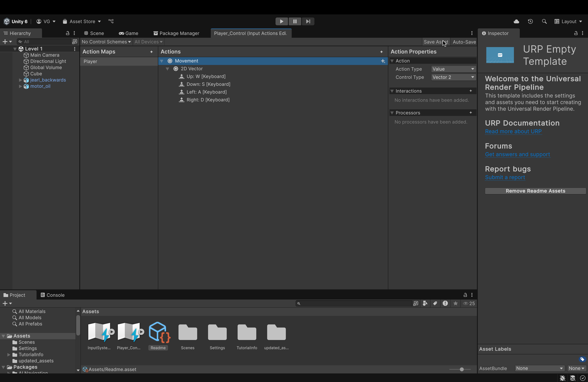Click the asset labels tag icon
The width and height of the screenshot is (588, 382).
point(582,359)
